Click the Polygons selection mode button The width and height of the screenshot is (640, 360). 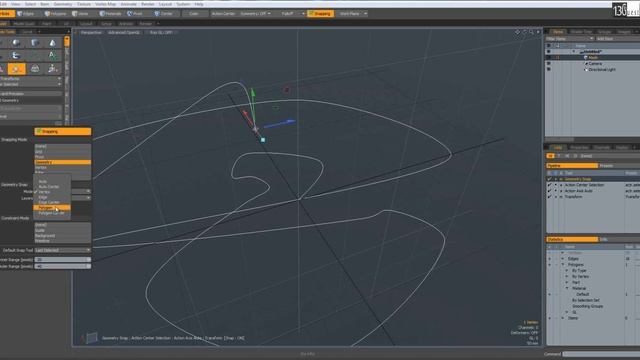56,13
